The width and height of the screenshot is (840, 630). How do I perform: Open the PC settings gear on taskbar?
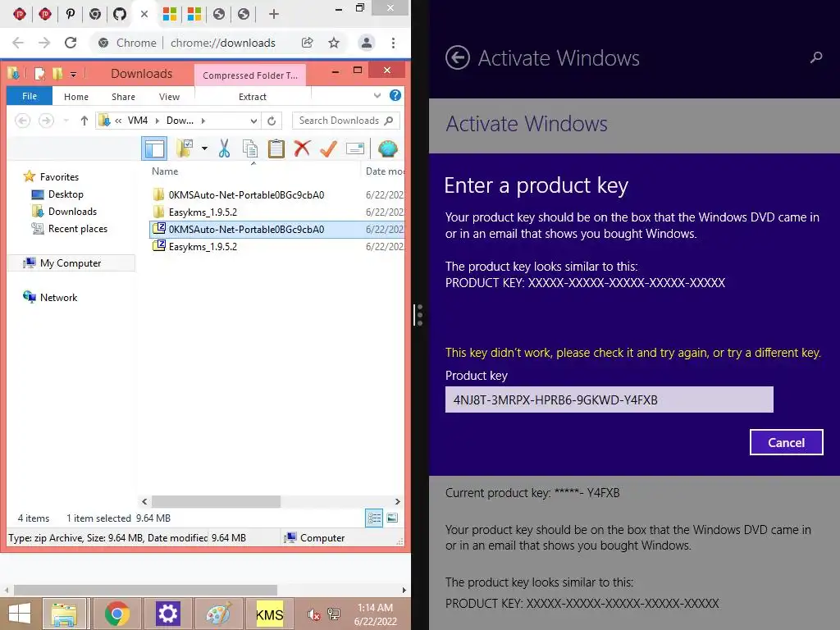tap(167, 614)
